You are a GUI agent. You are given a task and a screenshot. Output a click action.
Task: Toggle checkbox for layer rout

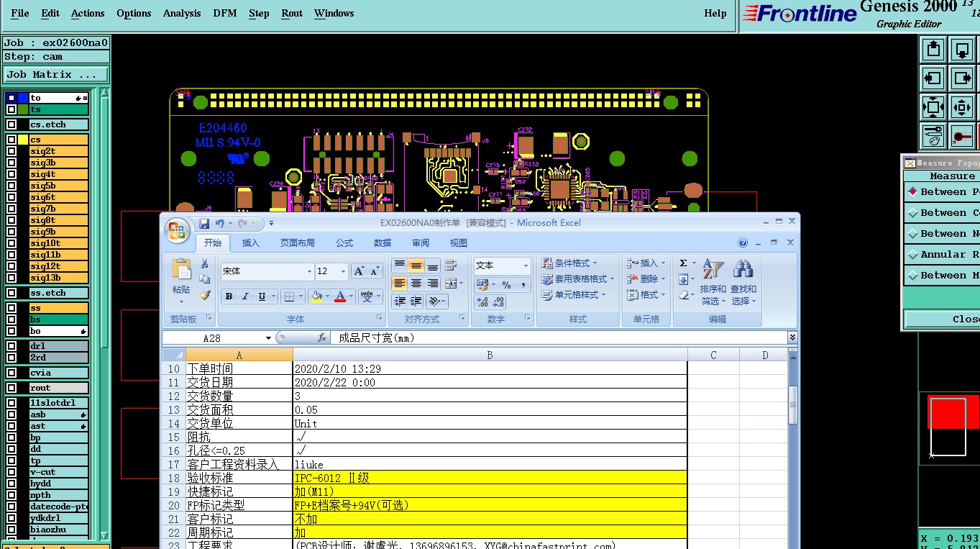12,388
